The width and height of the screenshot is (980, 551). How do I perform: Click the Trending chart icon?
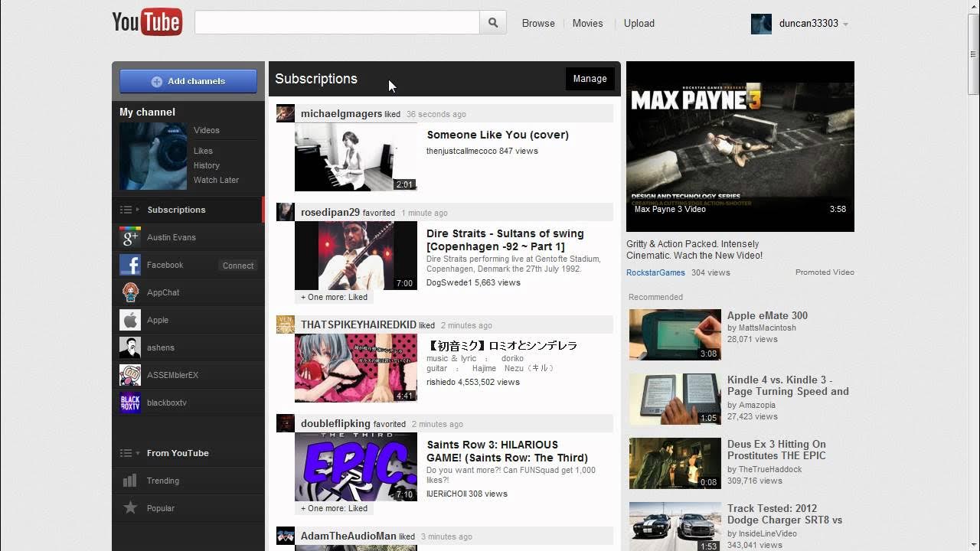[x=130, y=481]
